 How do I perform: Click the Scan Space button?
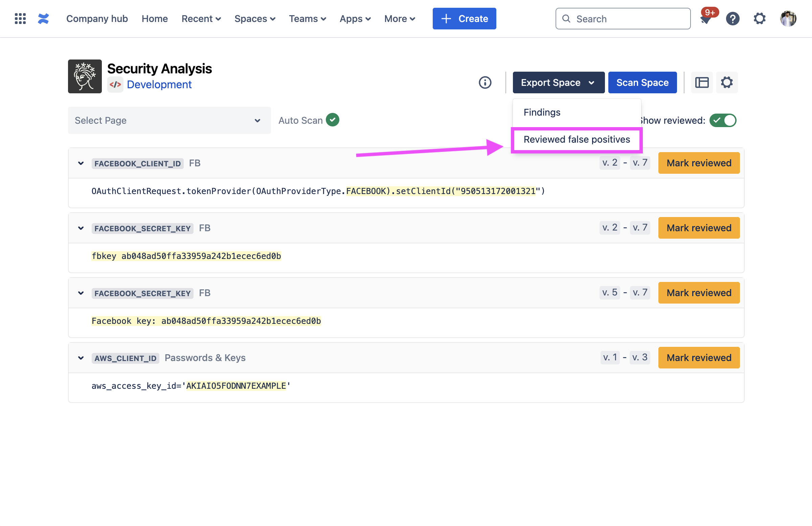coord(642,82)
